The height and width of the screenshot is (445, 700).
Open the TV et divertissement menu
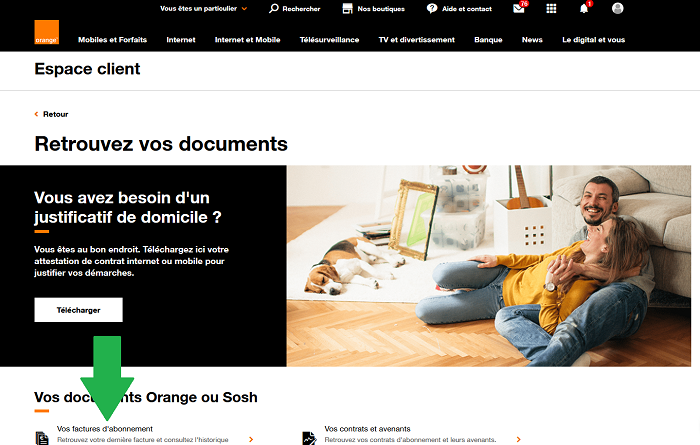coord(416,40)
